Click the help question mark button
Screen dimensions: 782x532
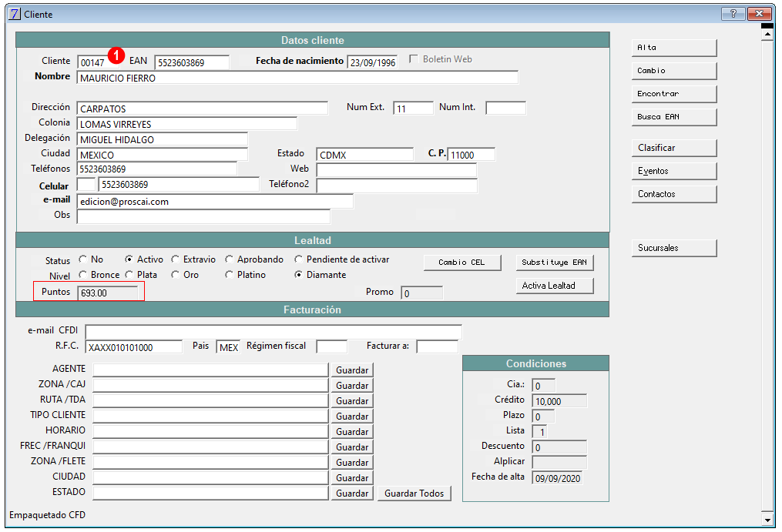point(732,14)
